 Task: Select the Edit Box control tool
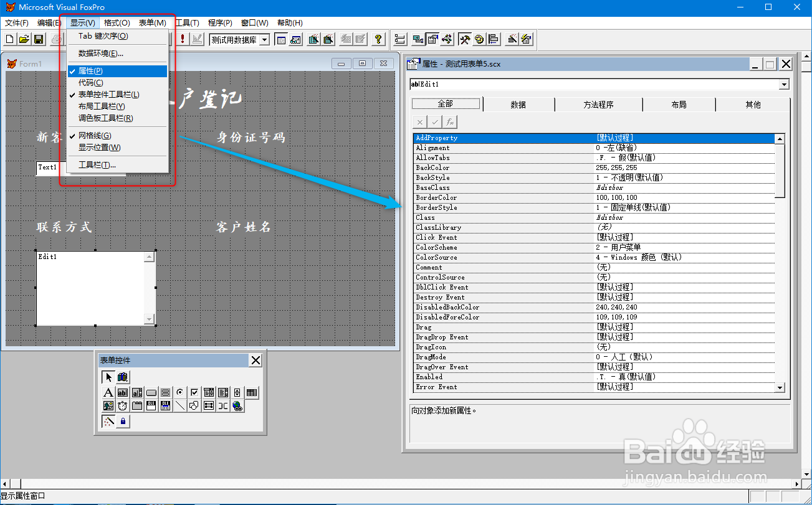137,392
